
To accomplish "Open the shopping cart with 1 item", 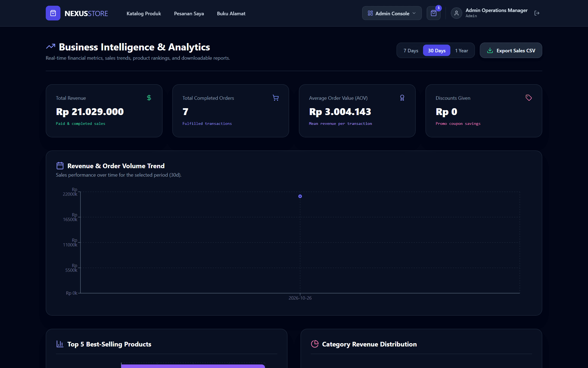I will pos(434,13).
